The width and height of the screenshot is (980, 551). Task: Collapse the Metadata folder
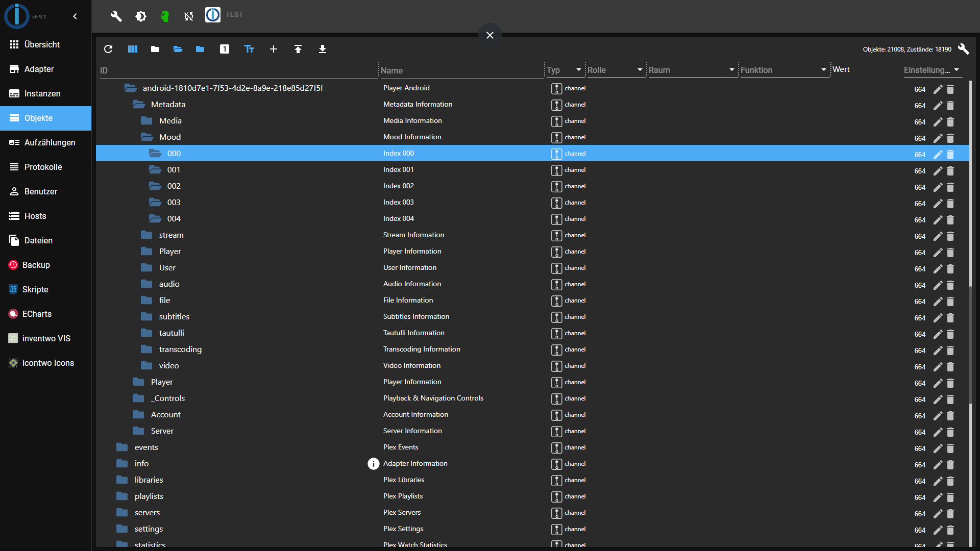pos(139,104)
